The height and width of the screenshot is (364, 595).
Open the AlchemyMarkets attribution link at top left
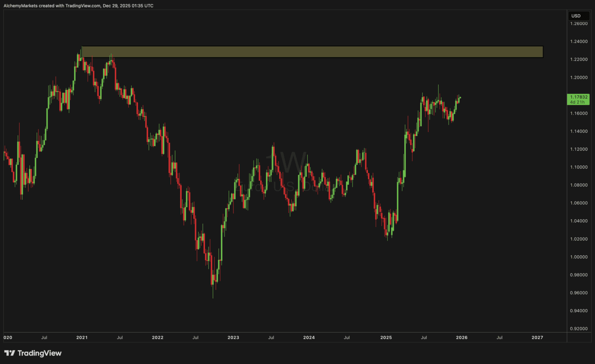[x=21, y=5]
